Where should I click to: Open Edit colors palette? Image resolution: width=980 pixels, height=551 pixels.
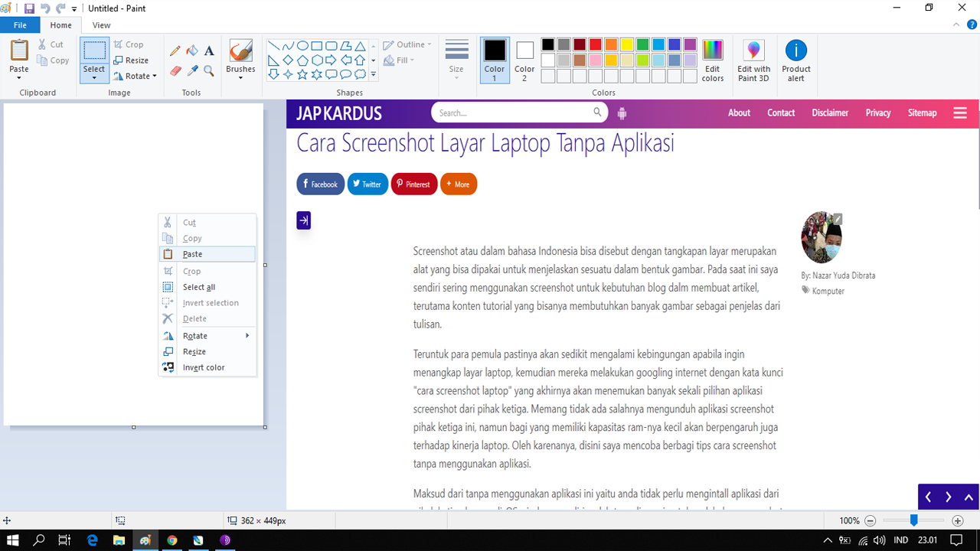pyautogui.click(x=713, y=60)
